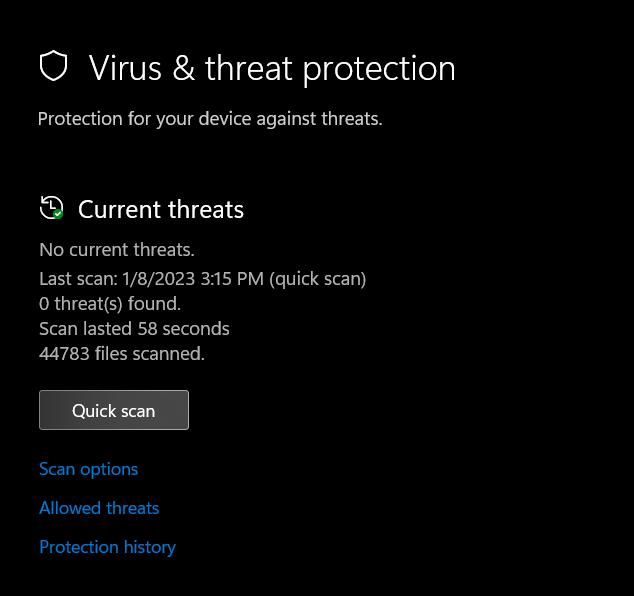The height and width of the screenshot is (596, 634).
Task: View Protection history
Action: pos(107,547)
